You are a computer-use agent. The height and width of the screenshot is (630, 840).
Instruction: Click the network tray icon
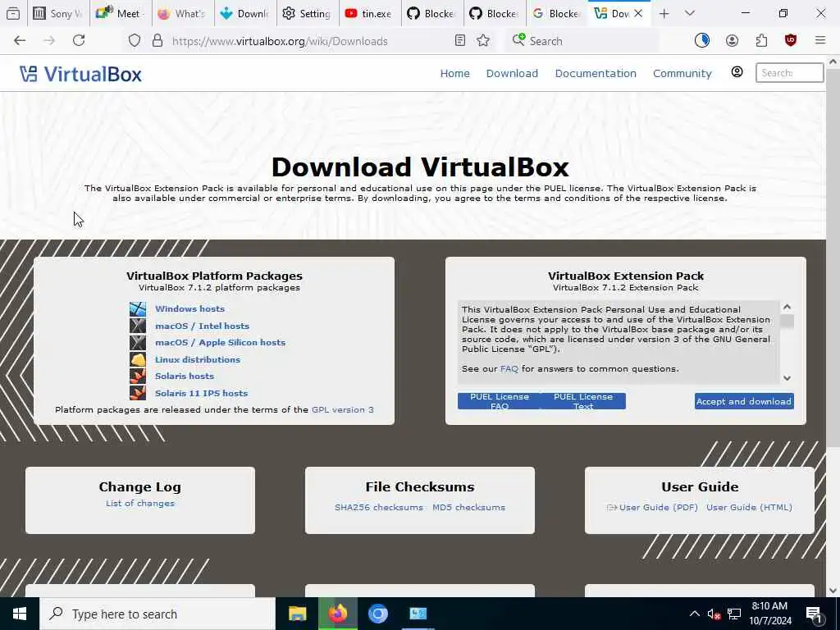pos(734,614)
